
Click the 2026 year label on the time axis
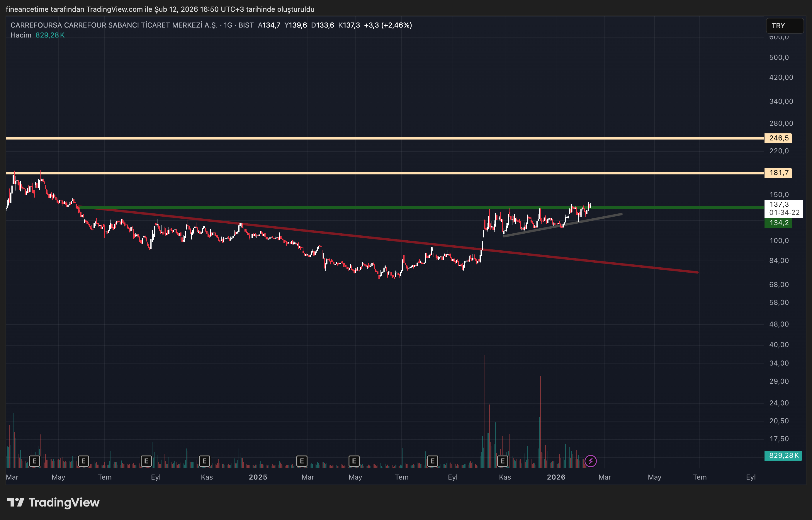pos(556,477)
